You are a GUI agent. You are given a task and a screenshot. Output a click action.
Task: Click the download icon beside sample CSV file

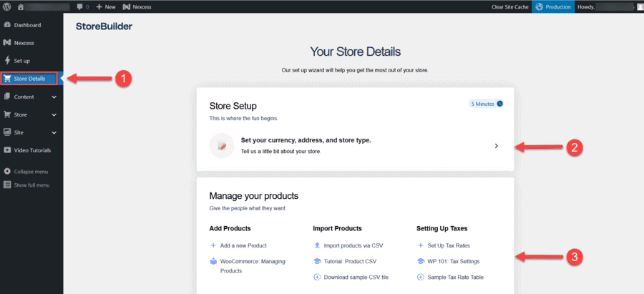point(317,277)
